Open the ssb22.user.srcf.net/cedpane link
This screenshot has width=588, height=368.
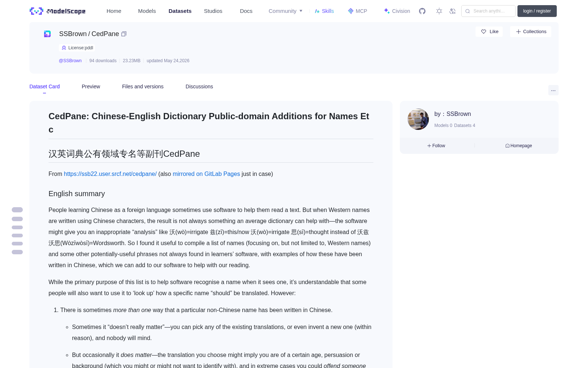point(110,174)
